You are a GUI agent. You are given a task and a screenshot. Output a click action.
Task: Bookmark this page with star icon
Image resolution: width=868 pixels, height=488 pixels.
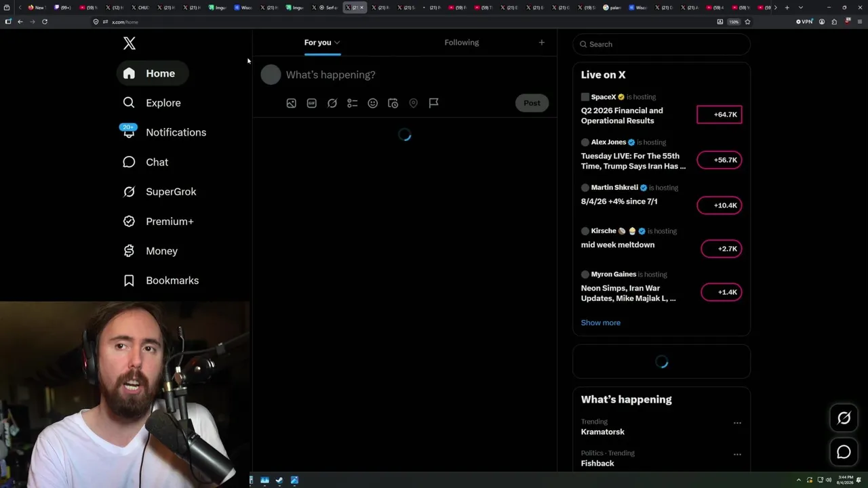click(747, 22)
